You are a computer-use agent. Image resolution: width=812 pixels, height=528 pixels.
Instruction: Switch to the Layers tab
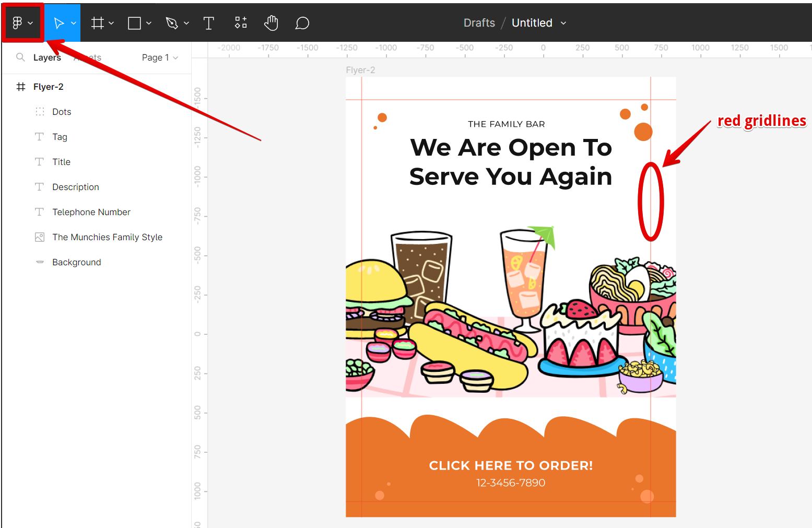pos(47,57)
